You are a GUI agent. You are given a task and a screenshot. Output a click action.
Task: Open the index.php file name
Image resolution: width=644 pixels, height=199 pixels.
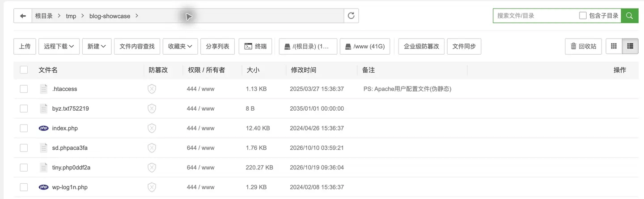(65, 128)
